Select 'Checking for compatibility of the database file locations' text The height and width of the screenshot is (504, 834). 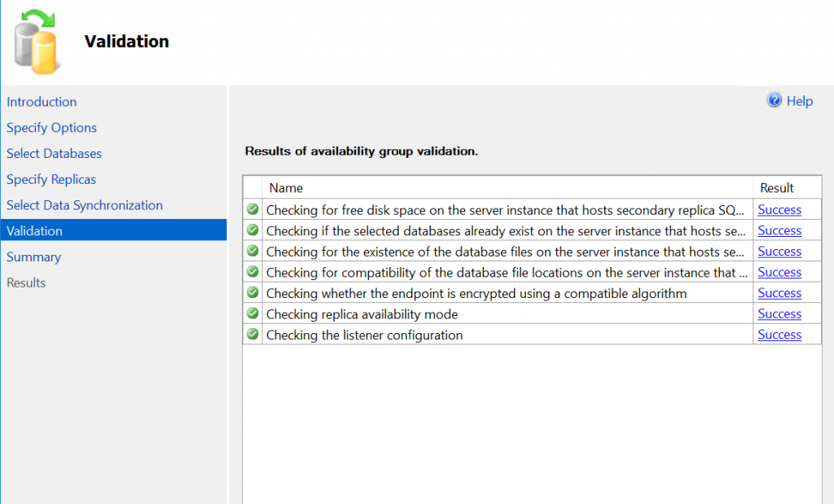click(x=507, y=272)
